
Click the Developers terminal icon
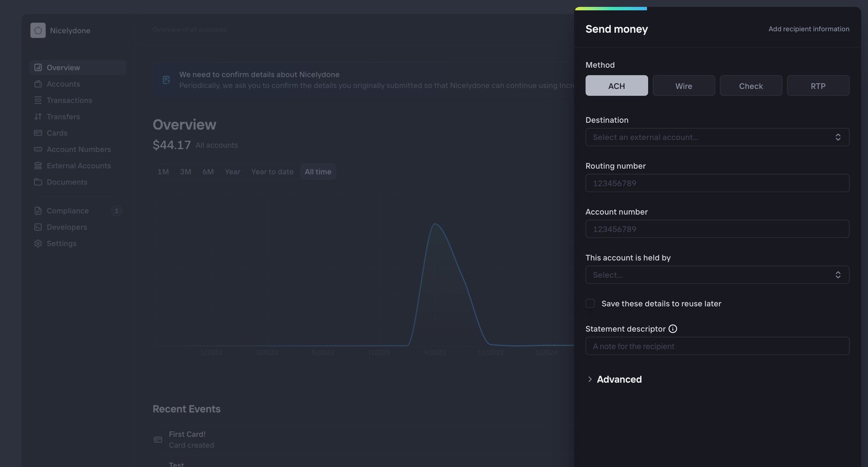38,227
